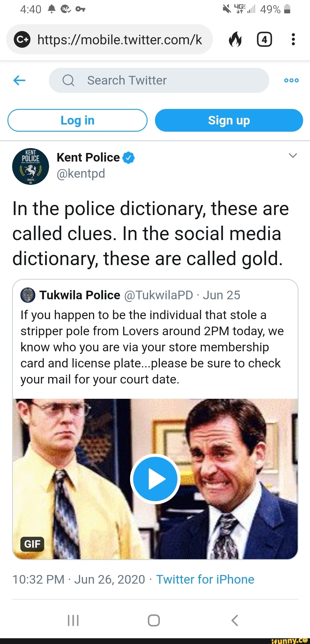This screenshot has width=310, height=644.
Task: Open the browser overflow menu
Action: pyautogui.click(x=293, y=39)
